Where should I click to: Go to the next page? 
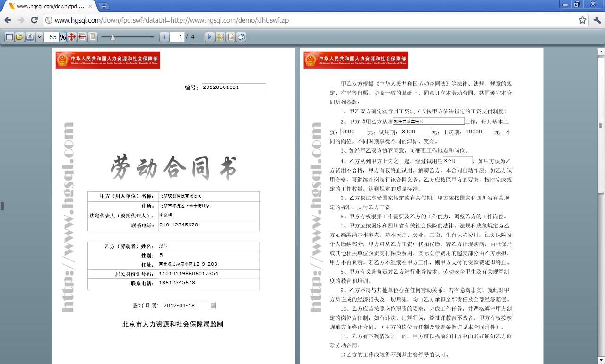pyautogui.click(x=210, y=37)
